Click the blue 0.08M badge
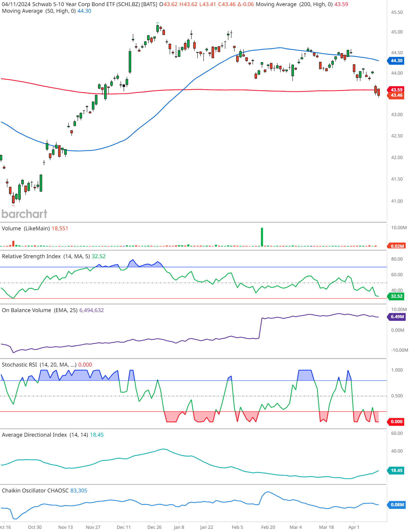Screen dimensions: 410x532 (x=397, y=505)
